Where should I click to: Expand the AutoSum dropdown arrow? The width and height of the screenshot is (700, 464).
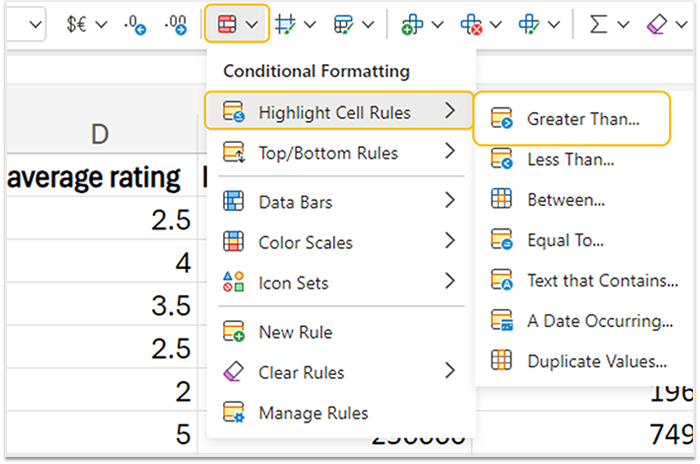click(623, 23)
